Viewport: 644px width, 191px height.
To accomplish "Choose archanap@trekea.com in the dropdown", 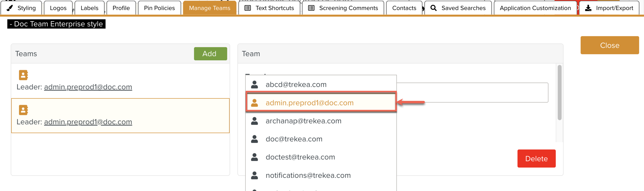I will 303,121.
